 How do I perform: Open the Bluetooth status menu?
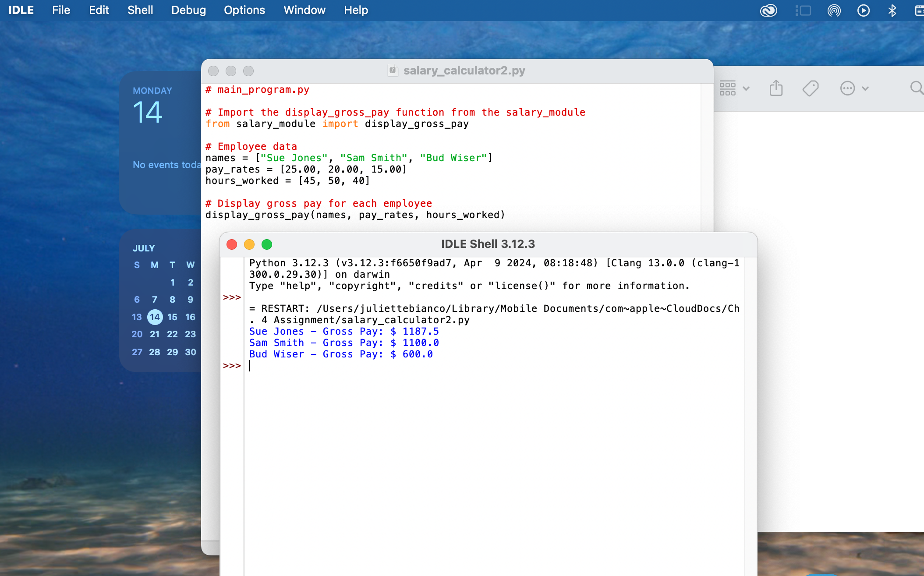pos(892,10)
